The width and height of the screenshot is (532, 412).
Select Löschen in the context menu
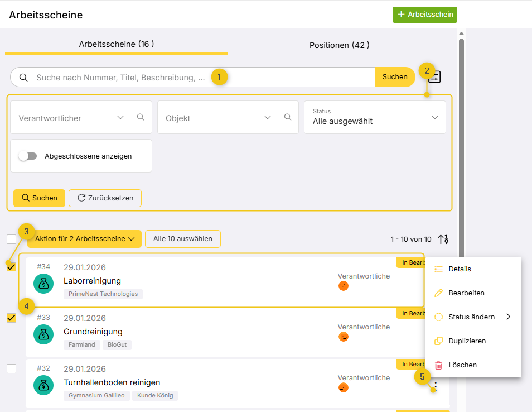pyautogui.click(x=462, y=365)
